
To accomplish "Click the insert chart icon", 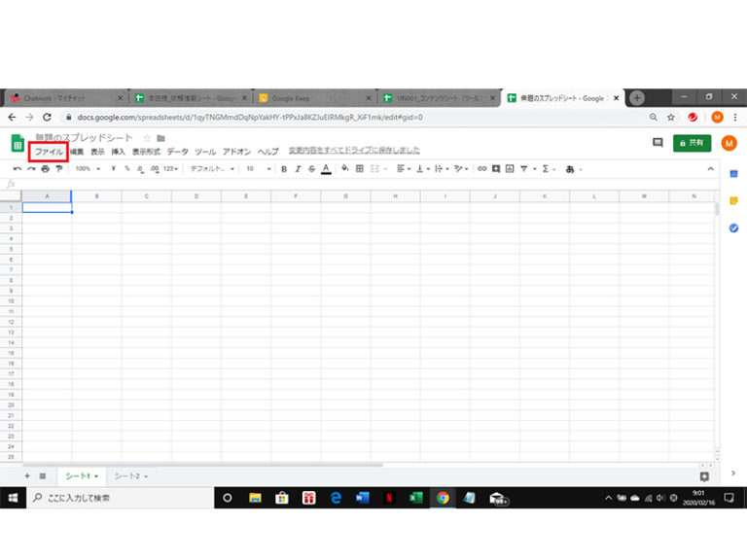I will pyautogui.click(x=510, y=168).
